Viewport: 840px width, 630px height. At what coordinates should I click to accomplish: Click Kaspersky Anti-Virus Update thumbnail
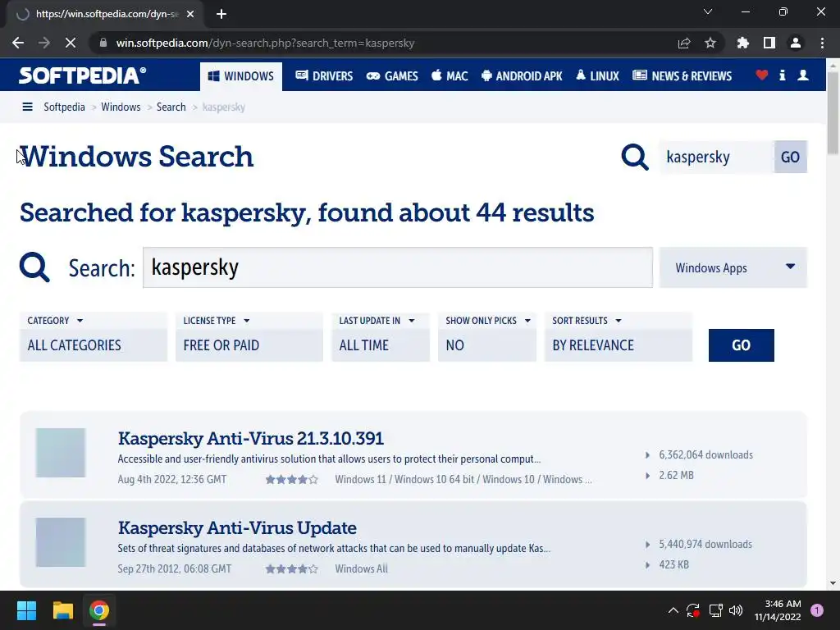[x=61, y=542]
